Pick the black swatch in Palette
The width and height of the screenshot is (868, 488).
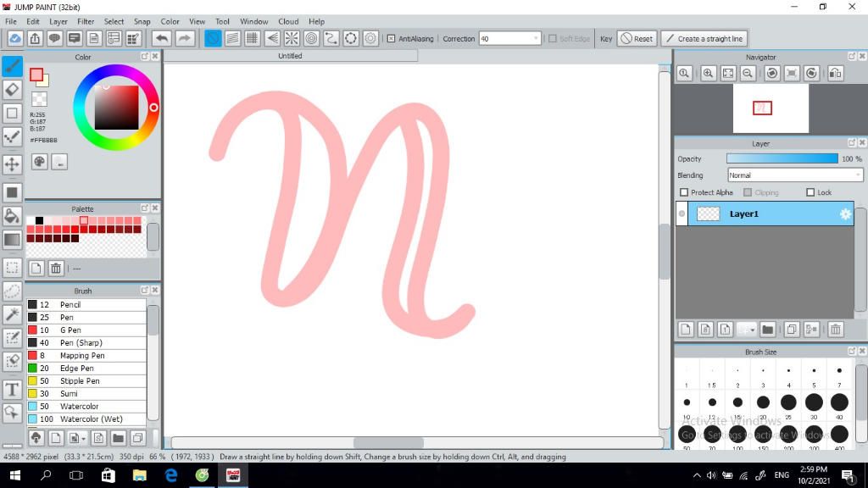click(39, 221)
